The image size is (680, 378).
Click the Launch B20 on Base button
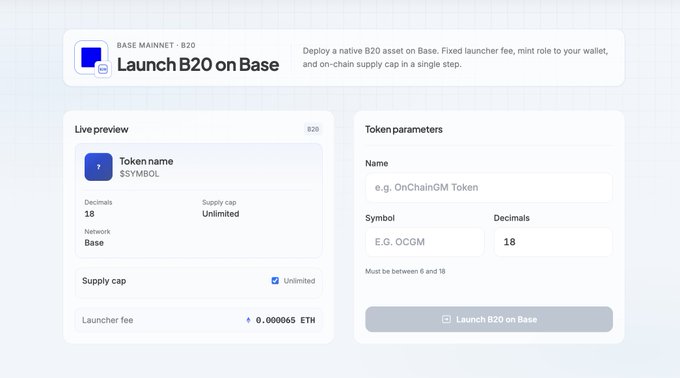point(489,319)
